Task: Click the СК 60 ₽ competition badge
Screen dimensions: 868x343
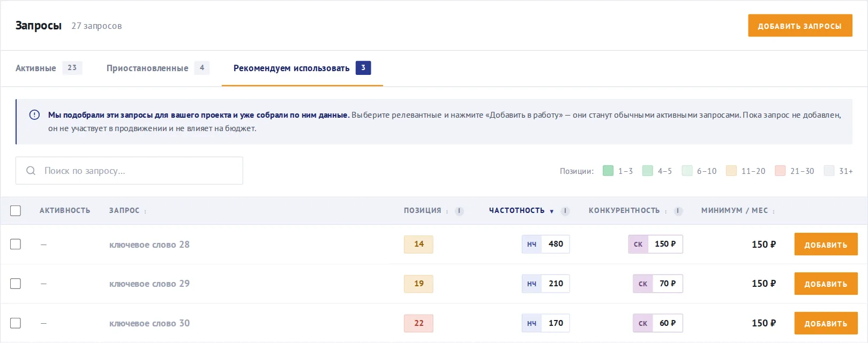Action: [658, 323]
